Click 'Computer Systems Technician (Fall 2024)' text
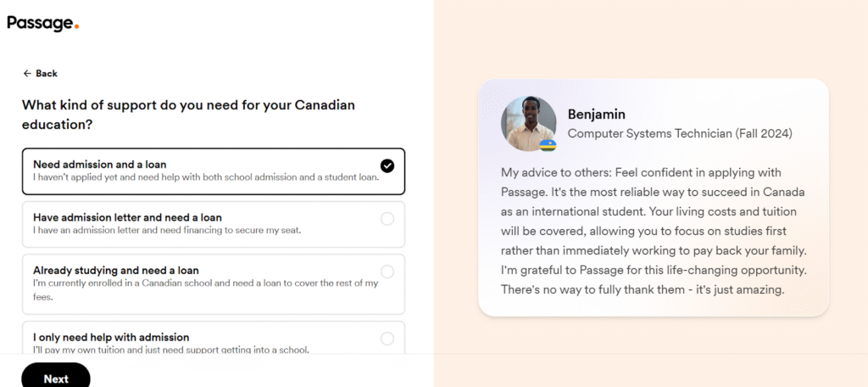Viewport: 868px width, 387px height. (x=680, y=133)
